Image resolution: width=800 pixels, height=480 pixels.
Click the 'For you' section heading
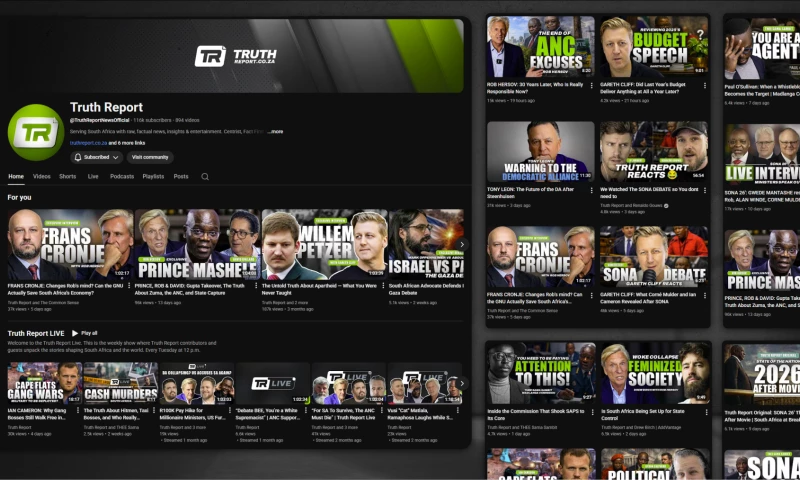[19, 197]
